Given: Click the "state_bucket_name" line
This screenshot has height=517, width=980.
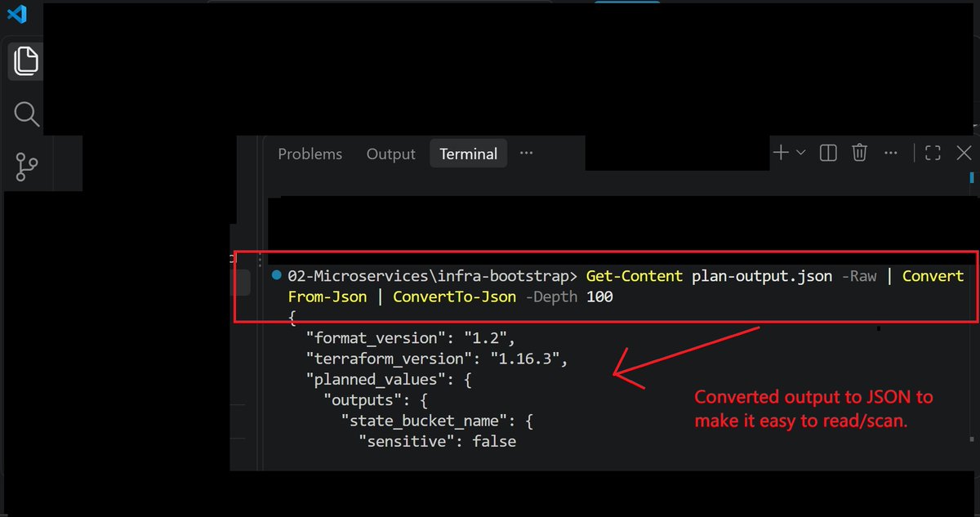Looking at the screenshot, I should (437, 421).
